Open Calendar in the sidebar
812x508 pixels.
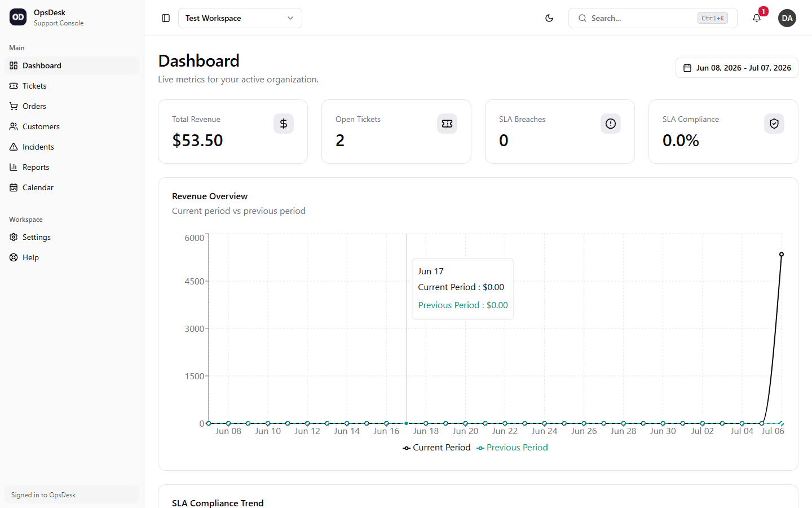point(72,187)
